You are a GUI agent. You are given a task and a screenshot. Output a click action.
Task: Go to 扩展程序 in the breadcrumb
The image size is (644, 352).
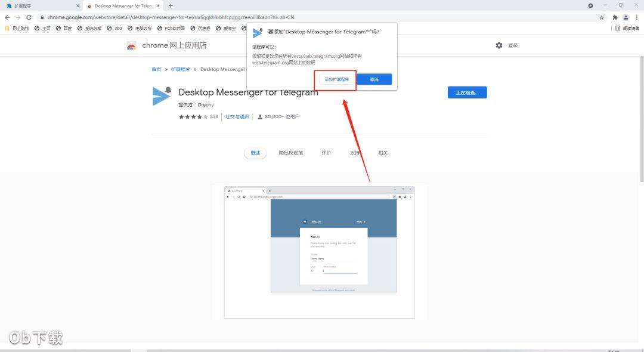(x=181, y=69)
